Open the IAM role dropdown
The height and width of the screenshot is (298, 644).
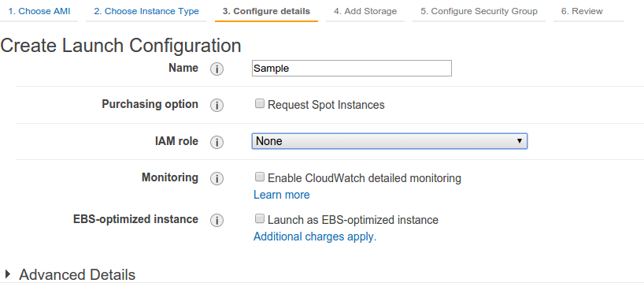pos(390,141)
